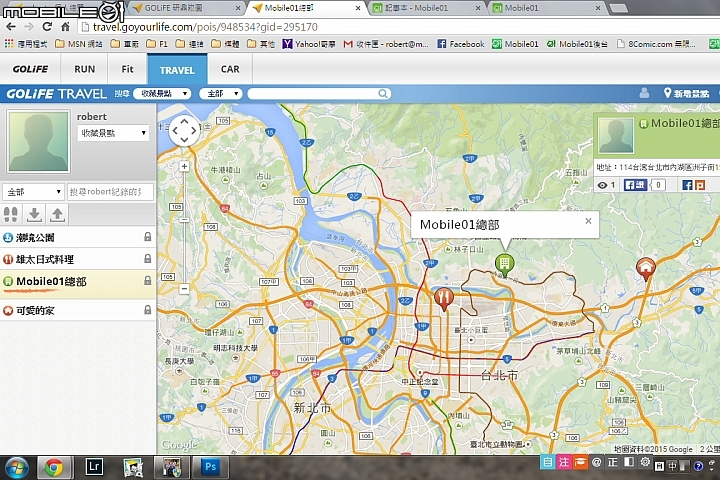The width and height of the screenshot is (720, 480).
Task: Switch to the CAR tab
Action: [x=230, y=69]
